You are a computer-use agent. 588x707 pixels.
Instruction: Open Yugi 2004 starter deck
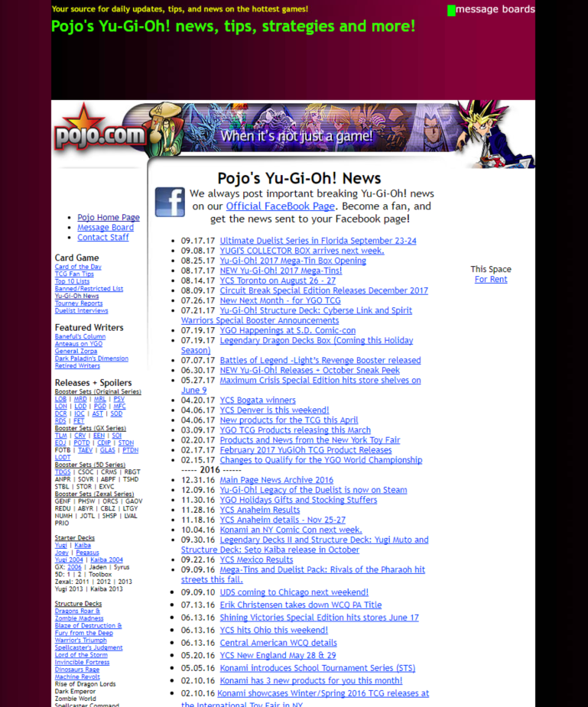(x=69, y=559)
